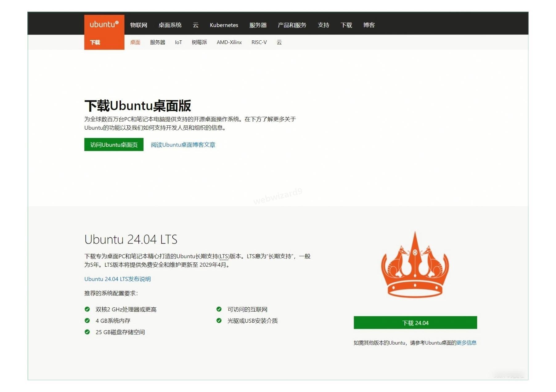Open Ubuntu 24.04 LTS发布说明 link
This screenshot has width=556, height=392.
117,279
